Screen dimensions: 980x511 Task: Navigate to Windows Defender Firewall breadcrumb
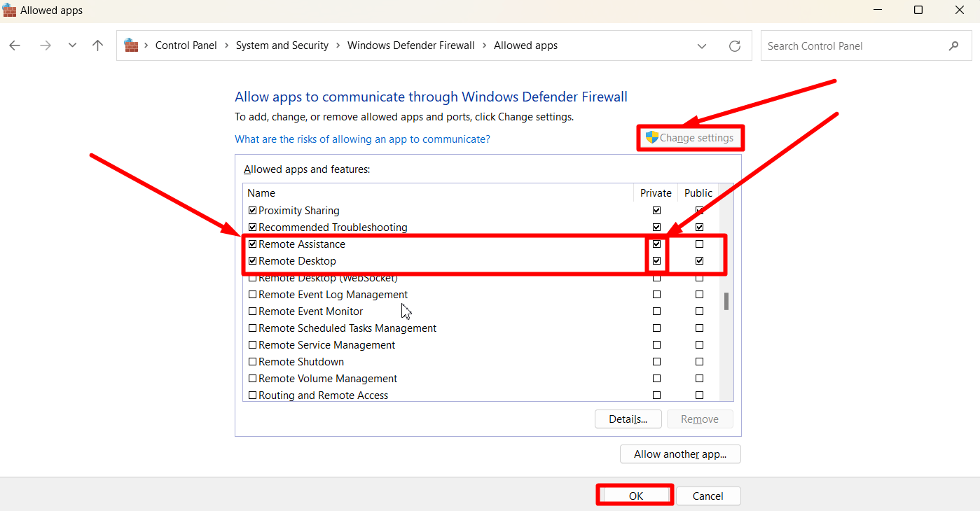(410, 45)
